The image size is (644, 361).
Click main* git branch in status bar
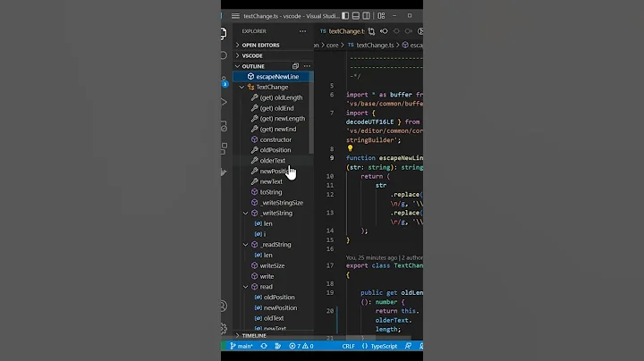point(241,346)
